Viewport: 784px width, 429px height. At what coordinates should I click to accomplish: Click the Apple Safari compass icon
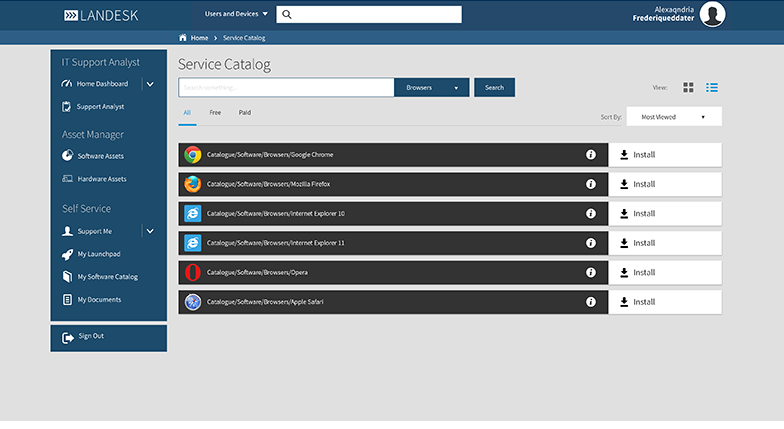[x=193, y=301]
